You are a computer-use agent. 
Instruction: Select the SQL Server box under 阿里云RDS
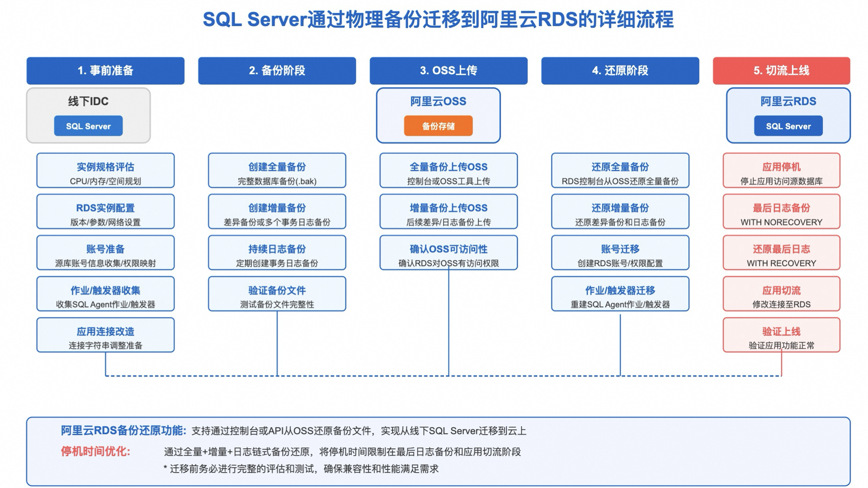click(x=788, y=126)
